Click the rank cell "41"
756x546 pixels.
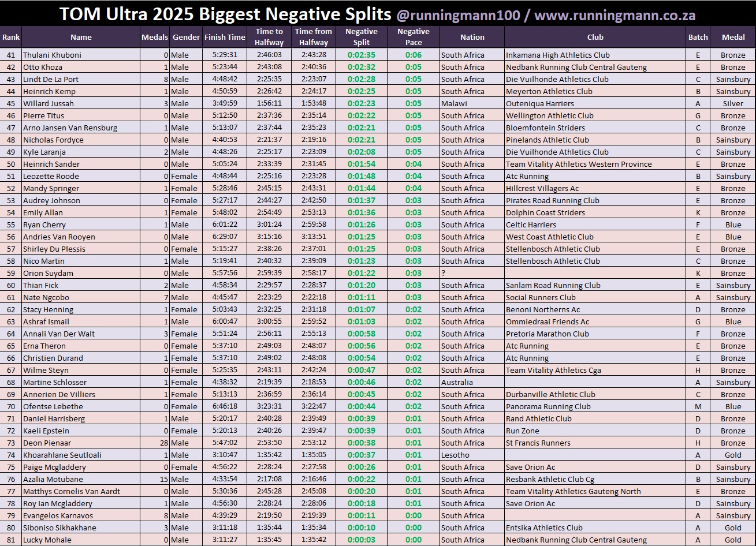pyautogui.click(x=10, y=55)
